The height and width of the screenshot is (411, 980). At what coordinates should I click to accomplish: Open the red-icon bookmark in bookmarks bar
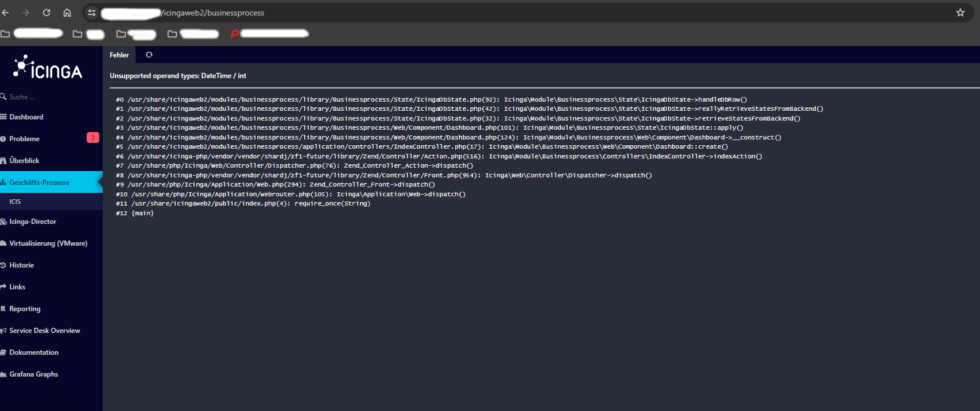point(269,34)
